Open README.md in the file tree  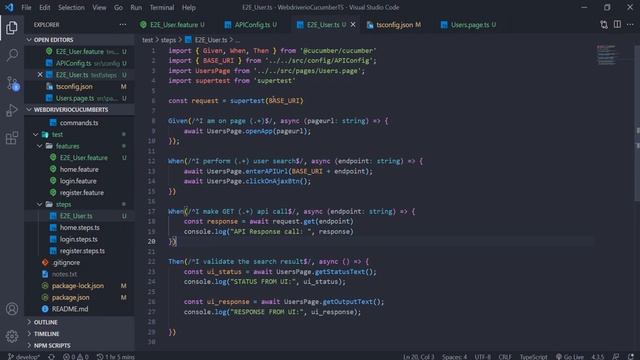point(70,309)
